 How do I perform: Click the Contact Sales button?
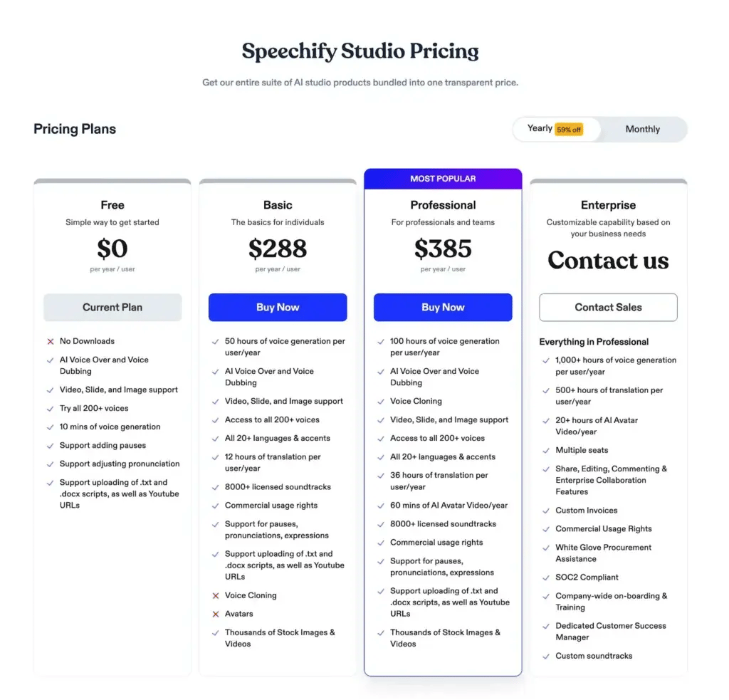pyautogui.click(x=608, y=308)
